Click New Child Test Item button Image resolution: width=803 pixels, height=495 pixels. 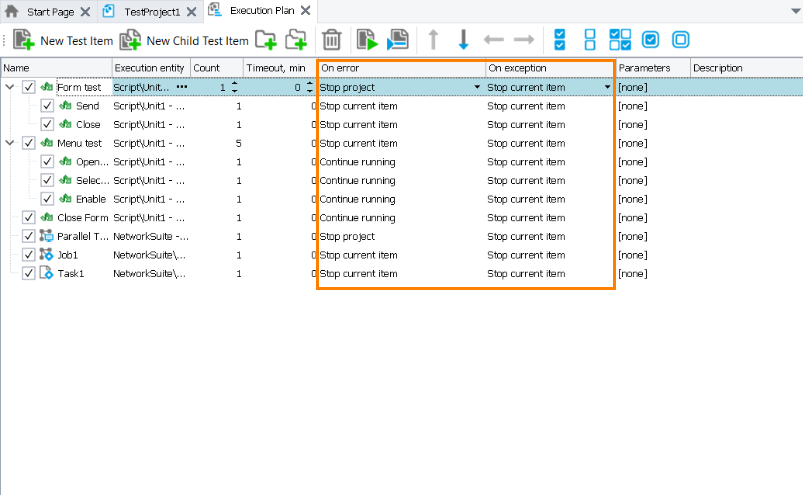pyautogui.click(x=184, y=40)
